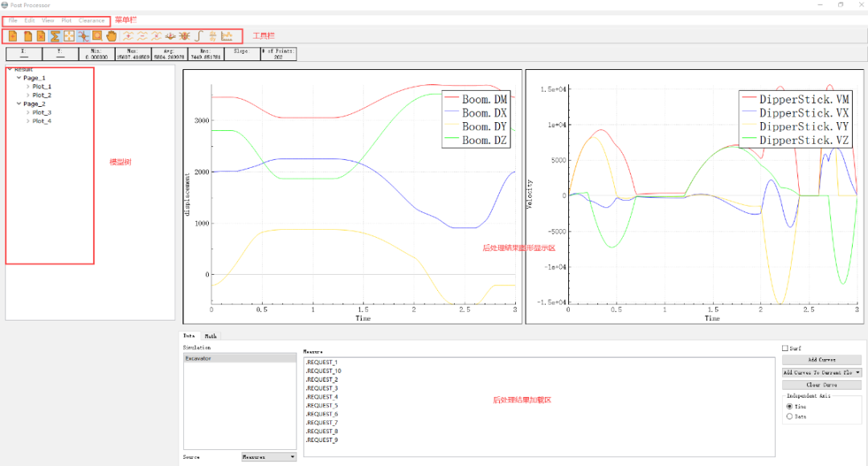
Task: Click the multiply curves icon
Action: tap(156, 36)
